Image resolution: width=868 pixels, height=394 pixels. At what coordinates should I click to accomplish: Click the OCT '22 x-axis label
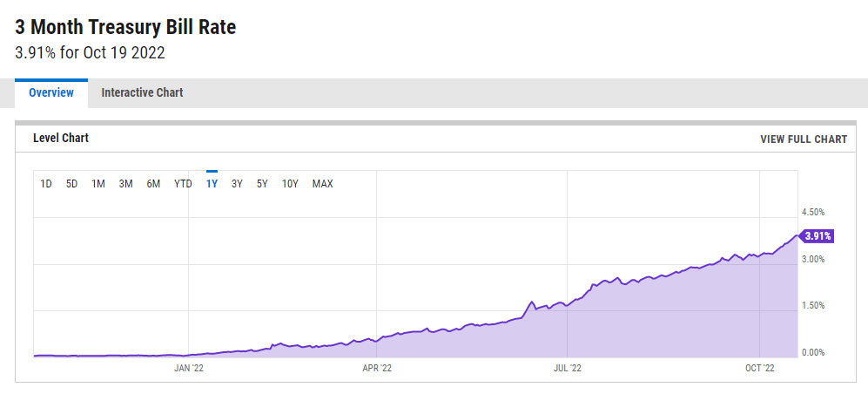coord(760,368)
